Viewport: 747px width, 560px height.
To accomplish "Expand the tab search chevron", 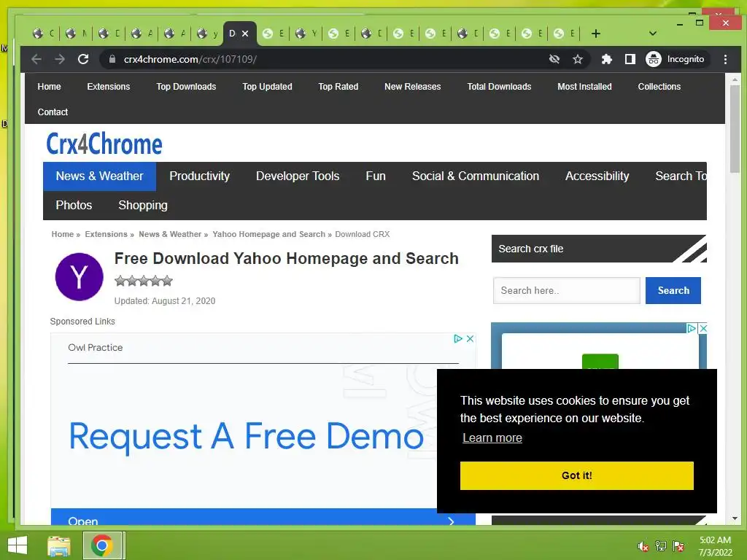I will (x=653, y=34).
